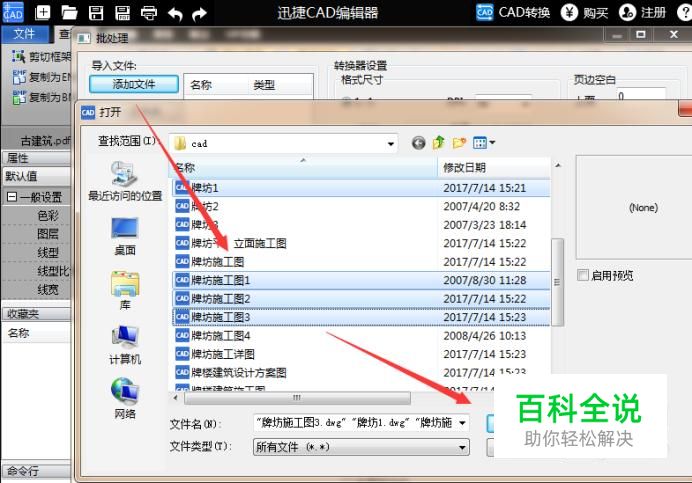This screenshot has width=692, height=483.
Task: Select file 牌坊施工详图
Action: (361, 354)
